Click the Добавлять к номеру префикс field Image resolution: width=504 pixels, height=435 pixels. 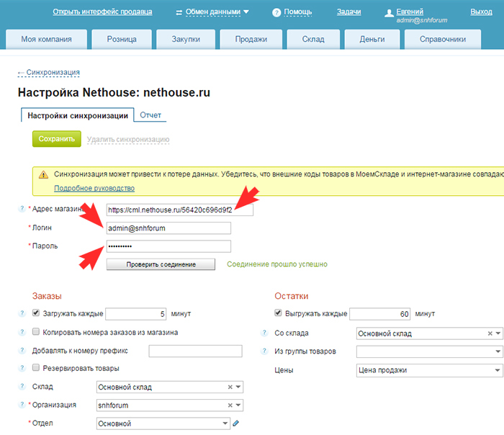coord(195,351)
